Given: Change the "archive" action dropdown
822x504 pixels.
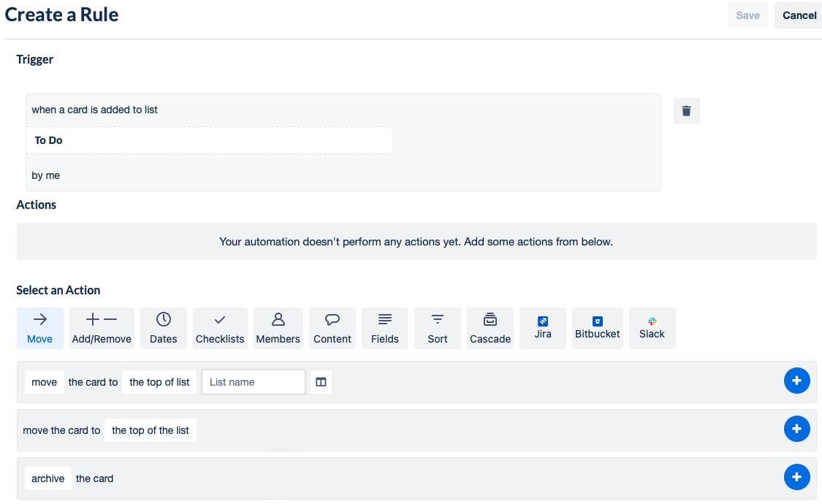Looking at the screenshot, I should coord(47,478).
